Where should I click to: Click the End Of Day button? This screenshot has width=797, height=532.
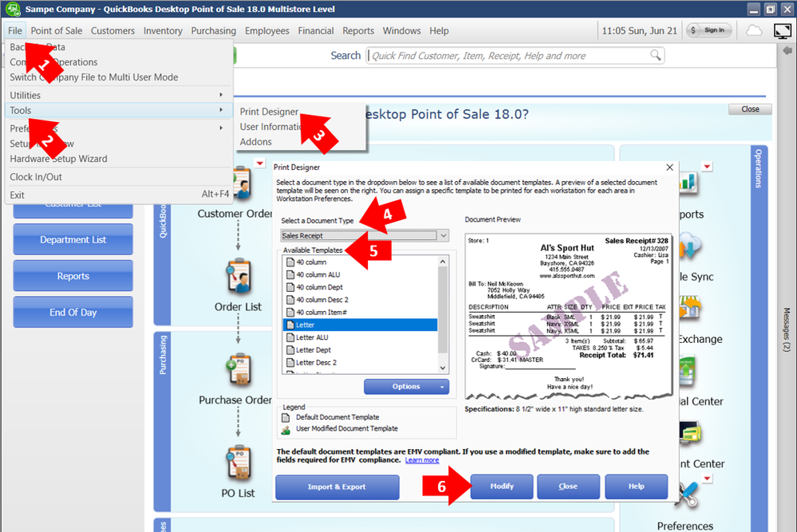pos(73,312)
